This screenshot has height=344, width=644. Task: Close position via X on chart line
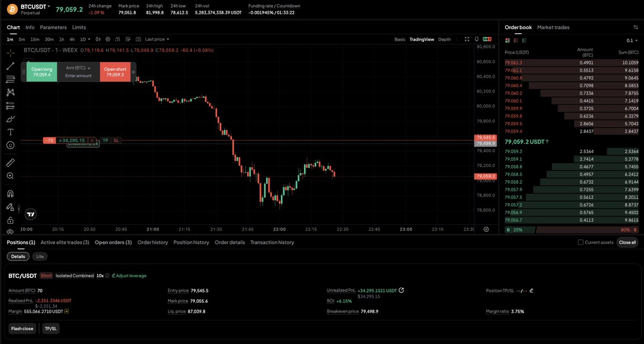[92, 141]
